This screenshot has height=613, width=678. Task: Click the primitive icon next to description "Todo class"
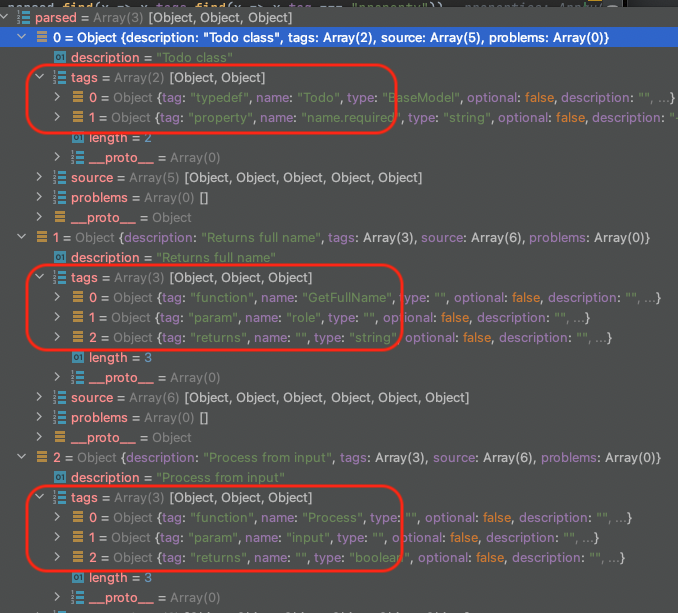point(60,57)
